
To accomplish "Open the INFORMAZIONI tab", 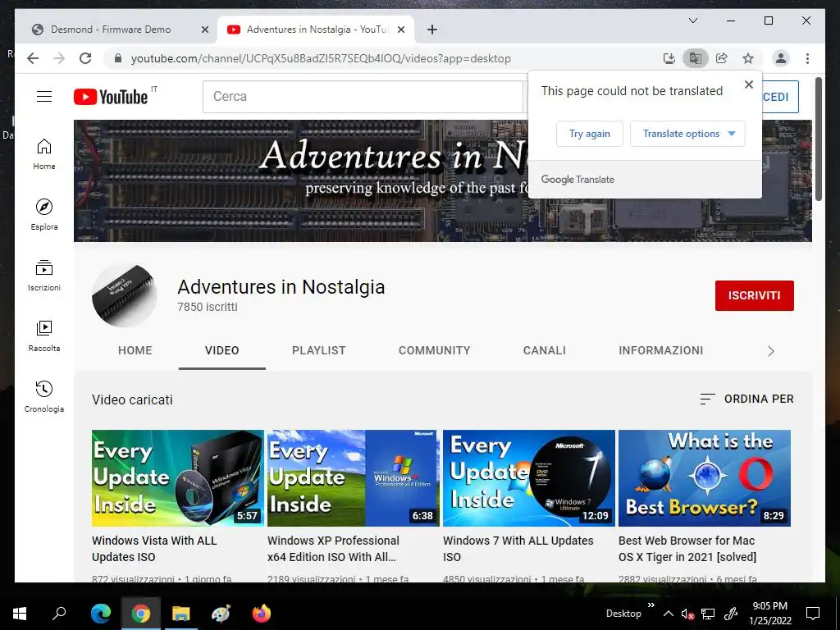I will tap(661, 350).
